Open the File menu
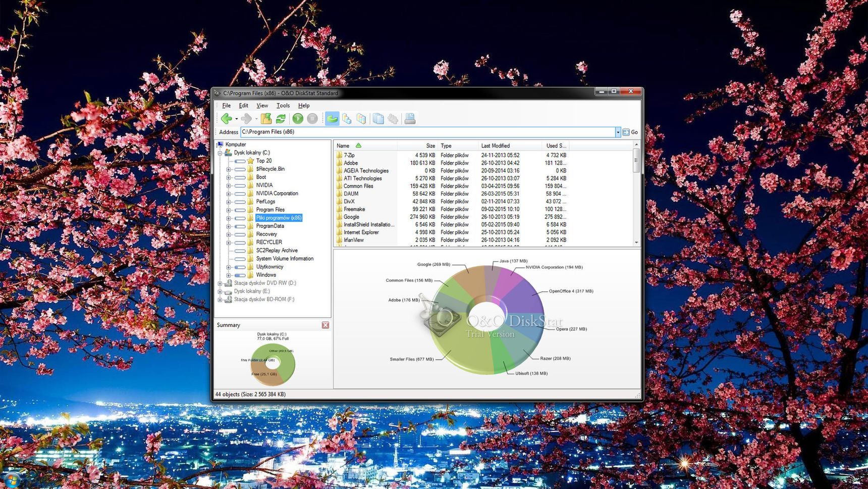 [226, 106]
